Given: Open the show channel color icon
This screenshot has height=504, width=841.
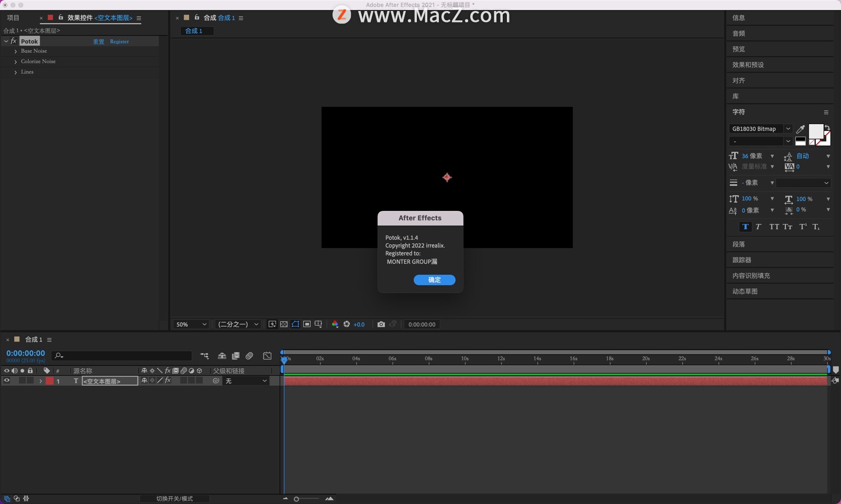Looking at the screenshot, I should 335,324.
